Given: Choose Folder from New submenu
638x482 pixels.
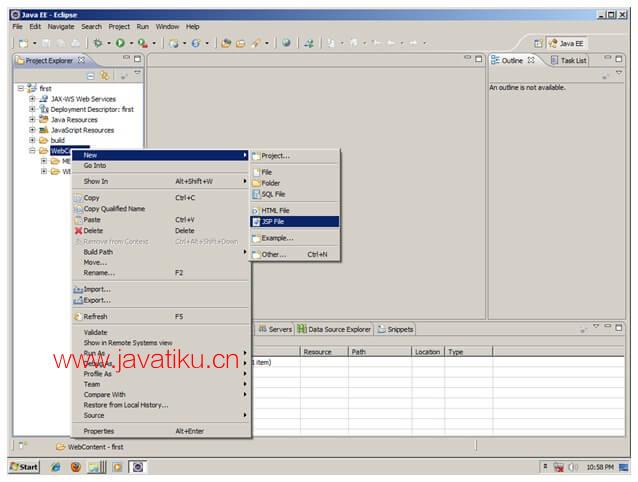Looking at the screenshot, I should click(x=295, y=183).
